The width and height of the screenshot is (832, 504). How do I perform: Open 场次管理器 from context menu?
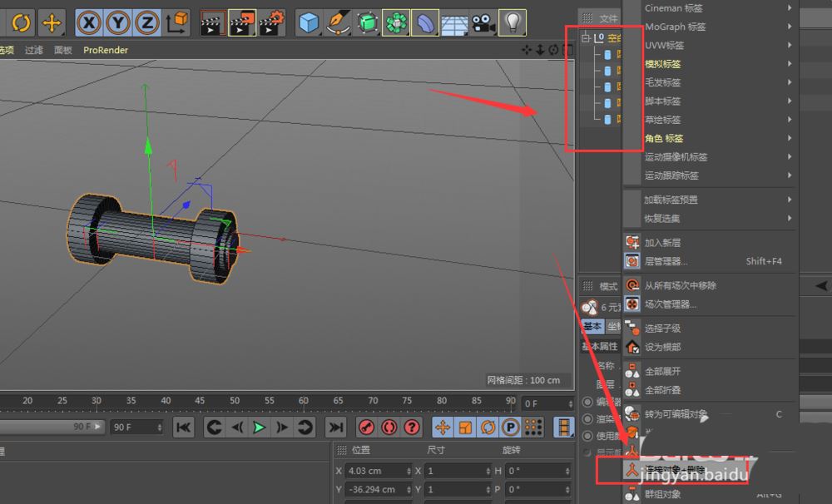coord(711,304)
